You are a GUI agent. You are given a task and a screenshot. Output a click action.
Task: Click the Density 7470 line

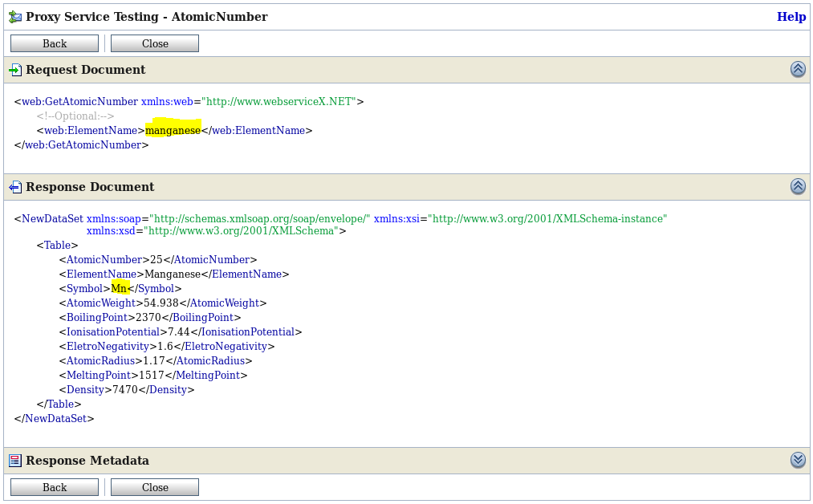pos(127,390)
